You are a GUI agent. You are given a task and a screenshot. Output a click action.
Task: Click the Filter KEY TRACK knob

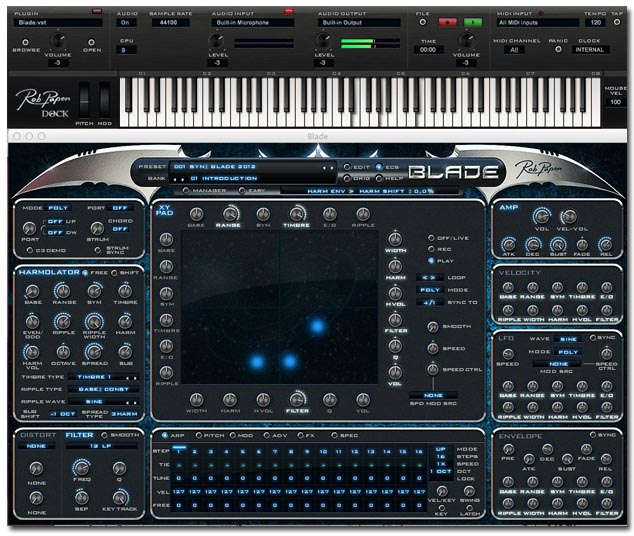click(120, 498)
